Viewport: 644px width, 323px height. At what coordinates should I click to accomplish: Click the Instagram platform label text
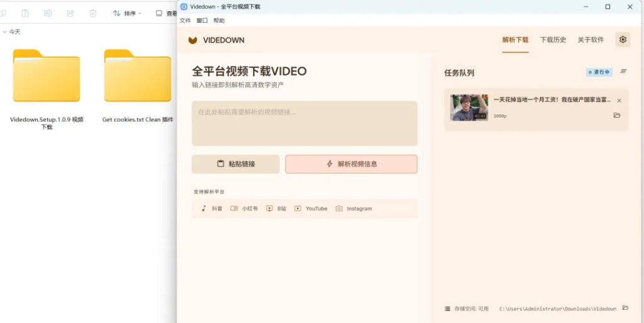[x=359, y=209]
